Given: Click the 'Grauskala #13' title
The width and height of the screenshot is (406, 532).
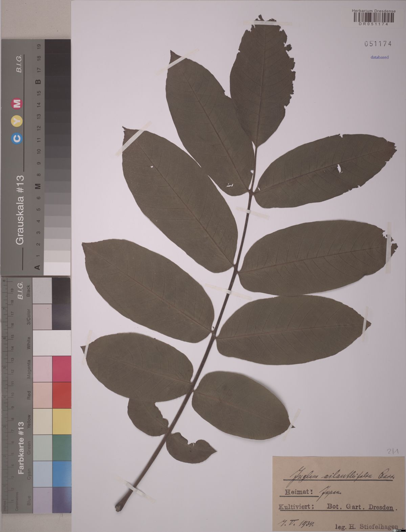Looking at the screenshot, I should tap(20, 210).
